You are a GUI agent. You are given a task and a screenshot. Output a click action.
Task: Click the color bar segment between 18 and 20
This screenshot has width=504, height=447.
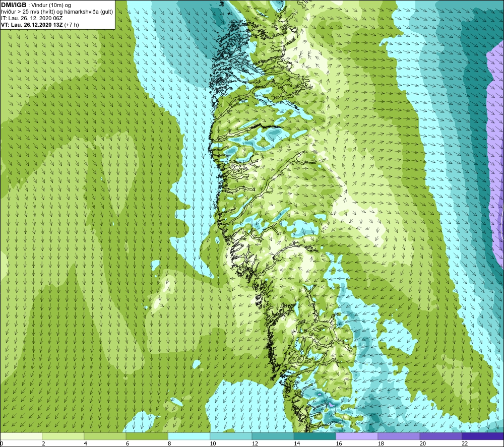pos(399,436)
